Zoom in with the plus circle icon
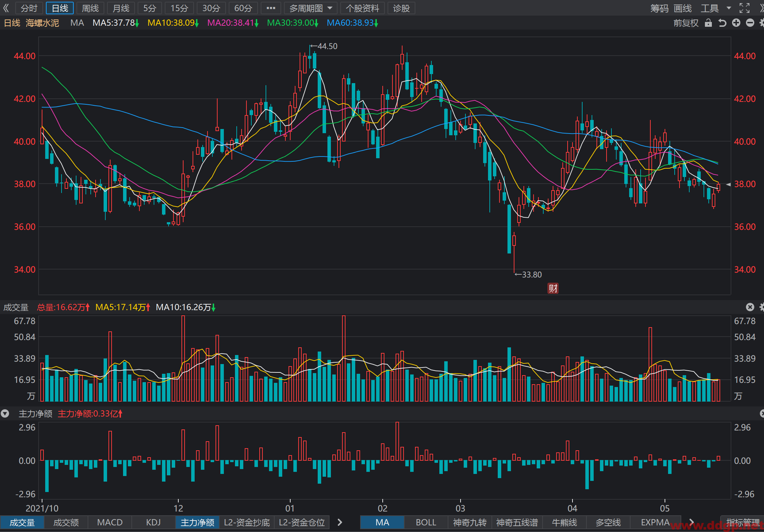The width and height of the screenshot is (764, 532). [736, 23]
